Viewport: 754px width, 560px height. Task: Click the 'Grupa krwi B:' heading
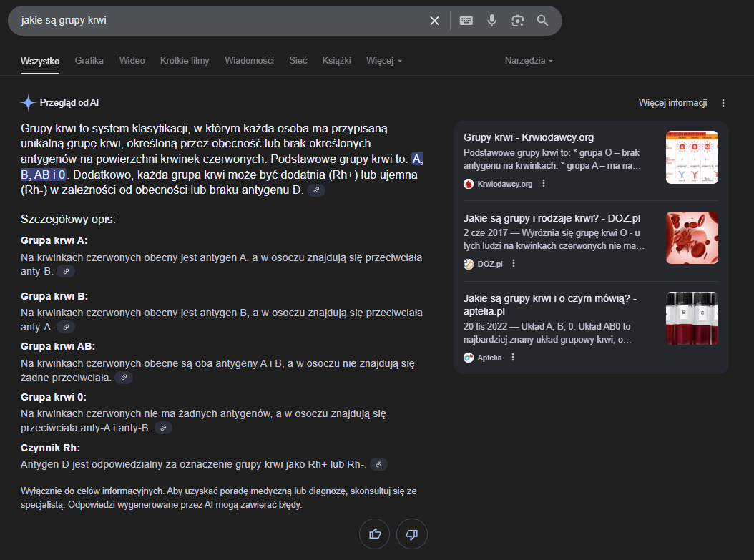click(54, 296)
